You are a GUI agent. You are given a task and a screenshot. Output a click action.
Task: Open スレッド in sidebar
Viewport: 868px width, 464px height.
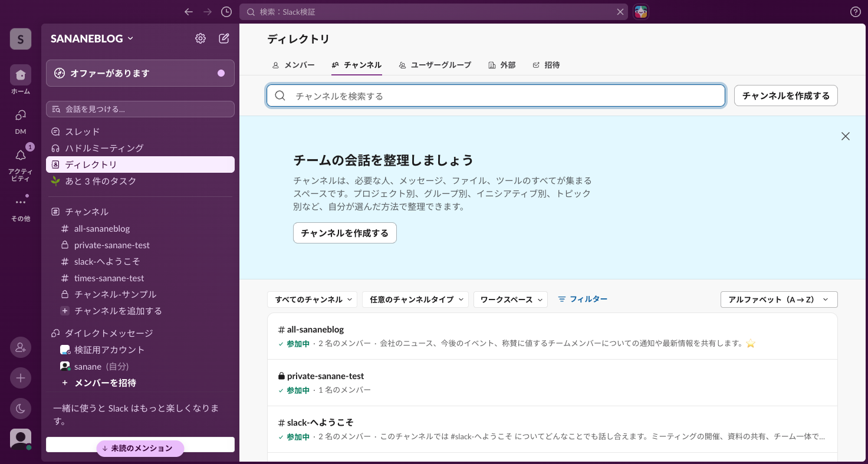(140, 131)
